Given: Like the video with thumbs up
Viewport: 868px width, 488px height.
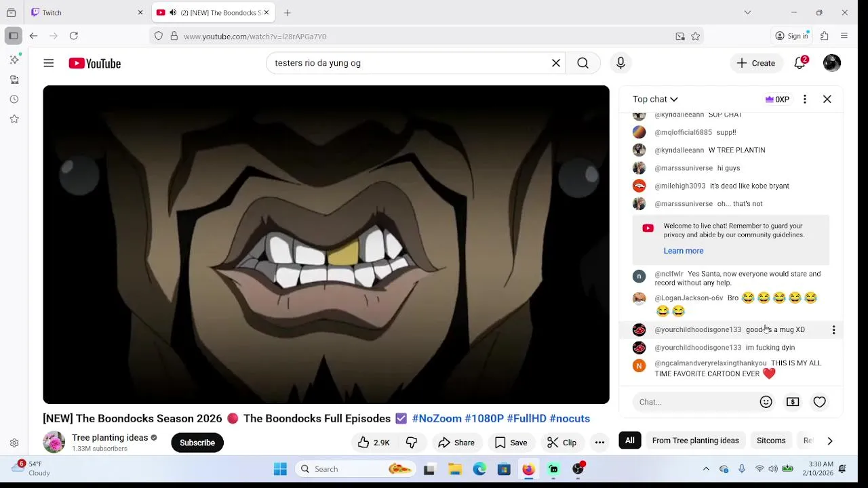Looking at the screenshot, I should tap(374, 443).
